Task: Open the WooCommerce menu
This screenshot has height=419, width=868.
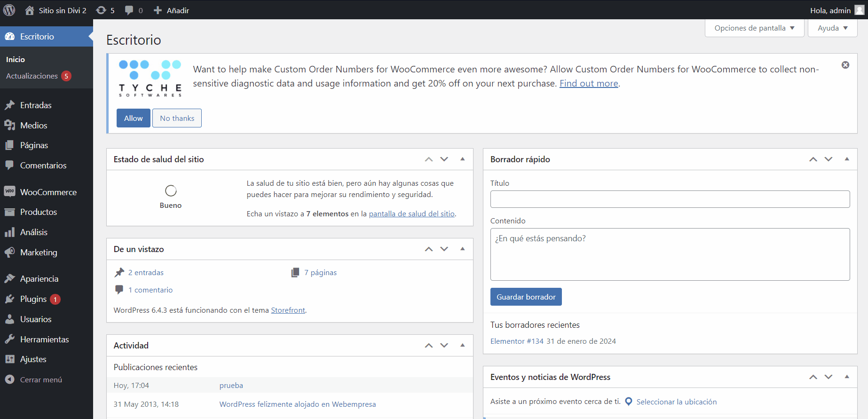Action: (48, 192)
